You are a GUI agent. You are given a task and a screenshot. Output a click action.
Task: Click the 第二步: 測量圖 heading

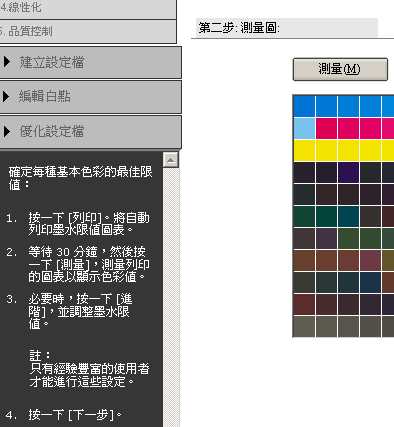pyautogui.click(x=239, y=28)
